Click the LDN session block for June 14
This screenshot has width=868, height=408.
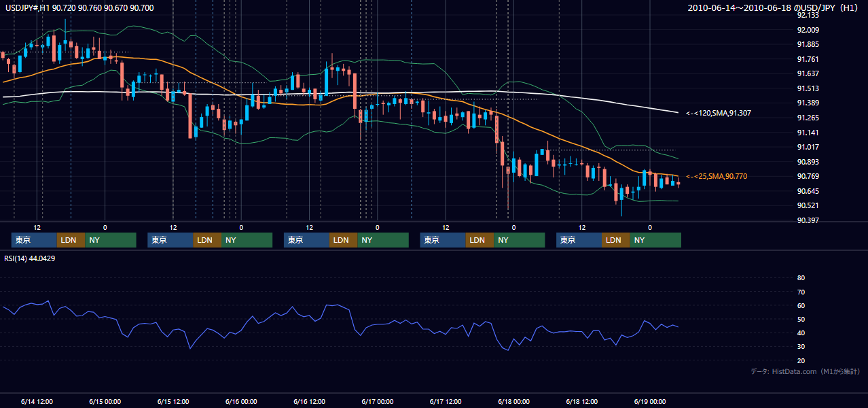(71, 240)
